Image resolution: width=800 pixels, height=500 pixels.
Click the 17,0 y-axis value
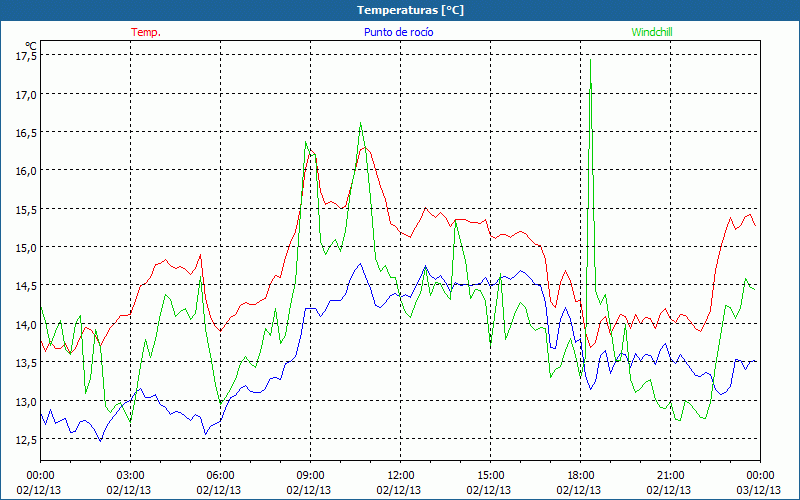point(26,94)
